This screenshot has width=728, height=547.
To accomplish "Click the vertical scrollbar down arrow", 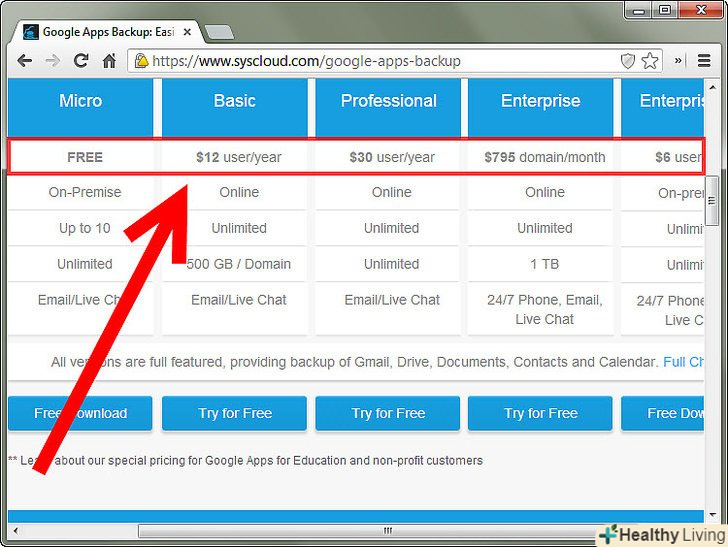I will coord(712,514).
